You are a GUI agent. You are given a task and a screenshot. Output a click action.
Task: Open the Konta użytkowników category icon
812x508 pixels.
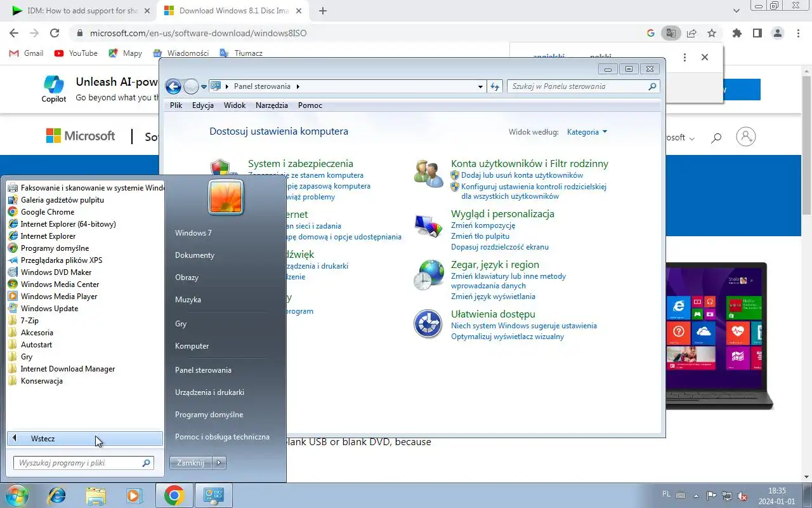point(429,173)
